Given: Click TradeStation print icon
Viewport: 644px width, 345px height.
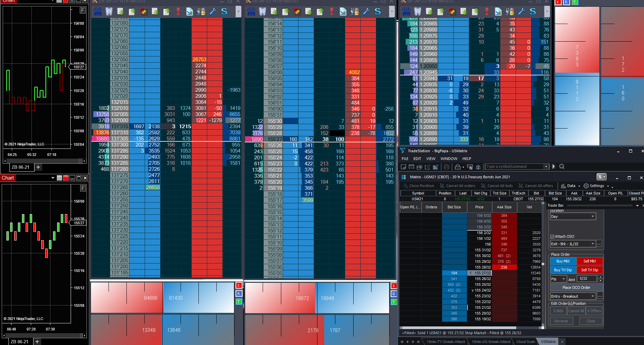Looking at the screenshot, I should (x=447, y=167).
